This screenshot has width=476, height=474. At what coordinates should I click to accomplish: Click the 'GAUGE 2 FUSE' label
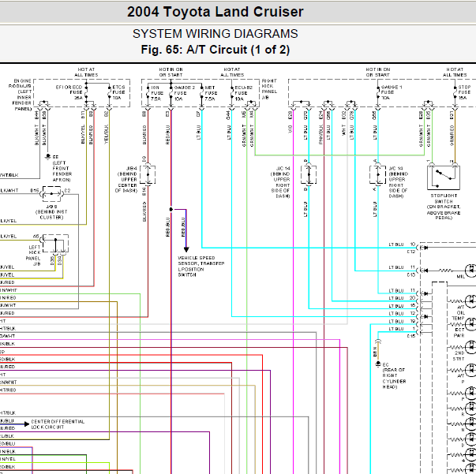pyautogui.click(x=184, y=90)
